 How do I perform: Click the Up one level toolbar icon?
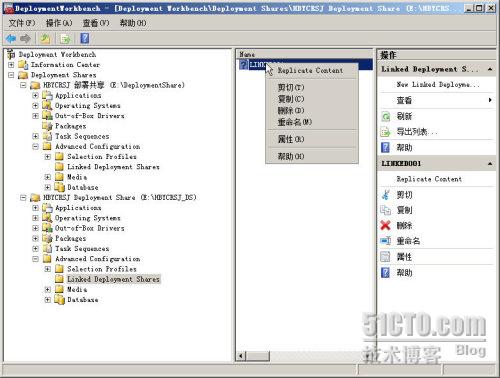(45, 39)
